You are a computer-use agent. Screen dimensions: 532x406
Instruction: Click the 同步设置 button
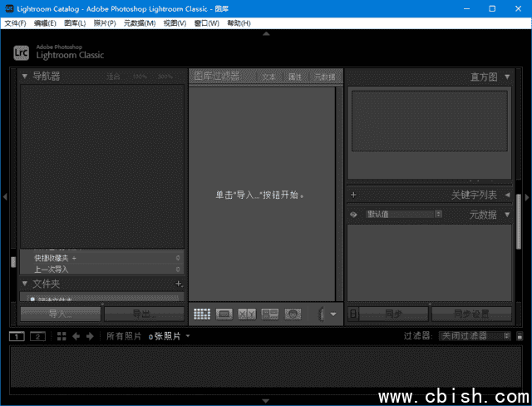click(x=471, y=314)
